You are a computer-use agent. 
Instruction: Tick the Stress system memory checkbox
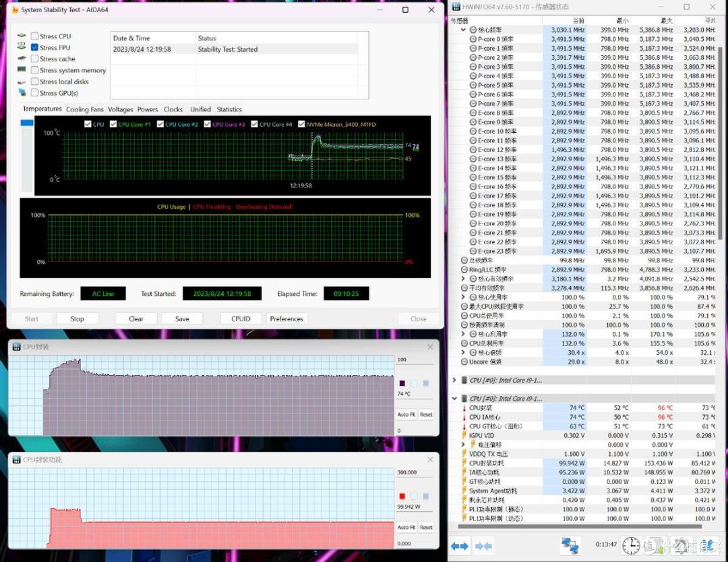[34, 70]
